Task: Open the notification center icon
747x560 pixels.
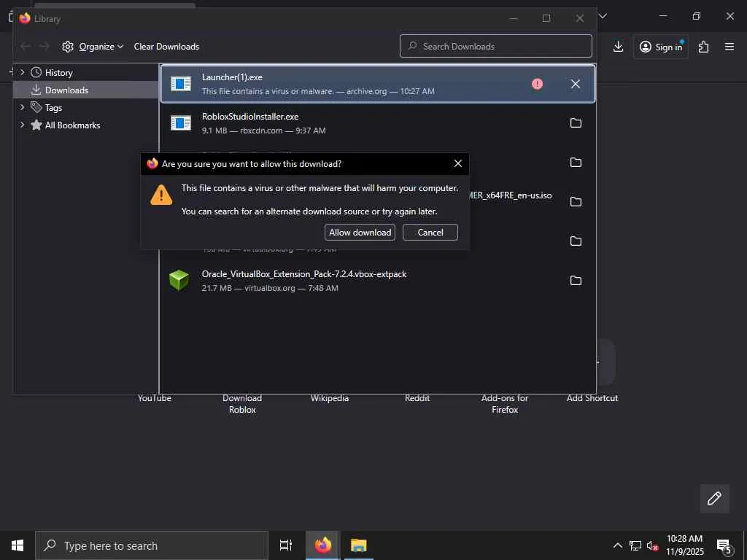Action: click(x=724, y=546)
